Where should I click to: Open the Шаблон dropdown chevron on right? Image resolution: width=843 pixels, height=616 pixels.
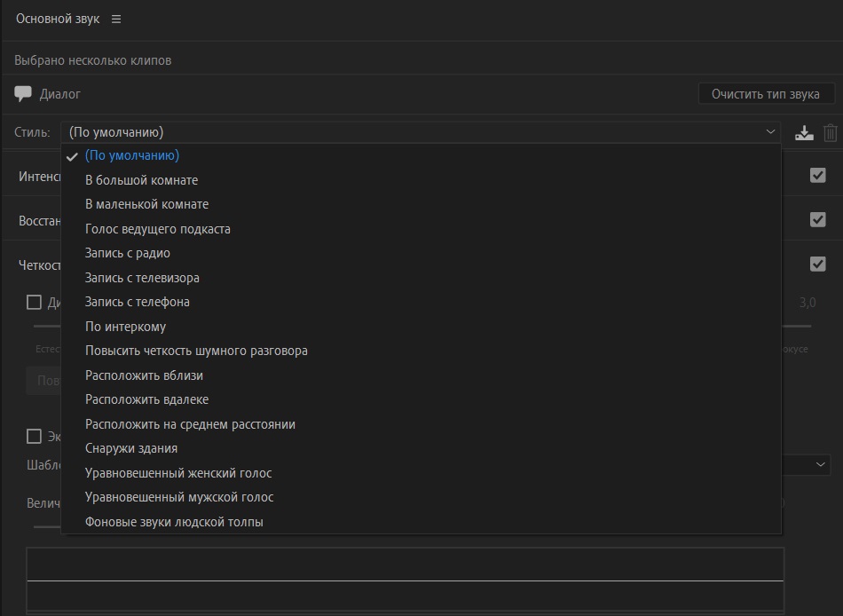point(821,464)
